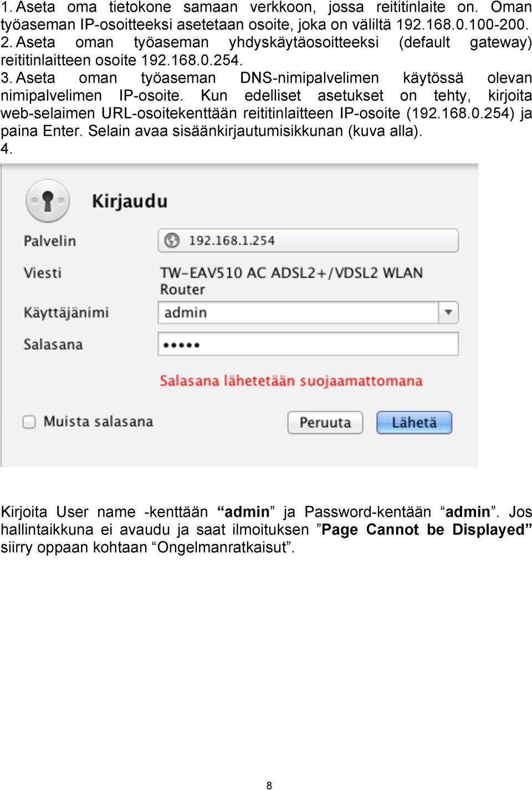Click the Palvelin label
Screen dimensions: 532x790
[x=50, y=241]
